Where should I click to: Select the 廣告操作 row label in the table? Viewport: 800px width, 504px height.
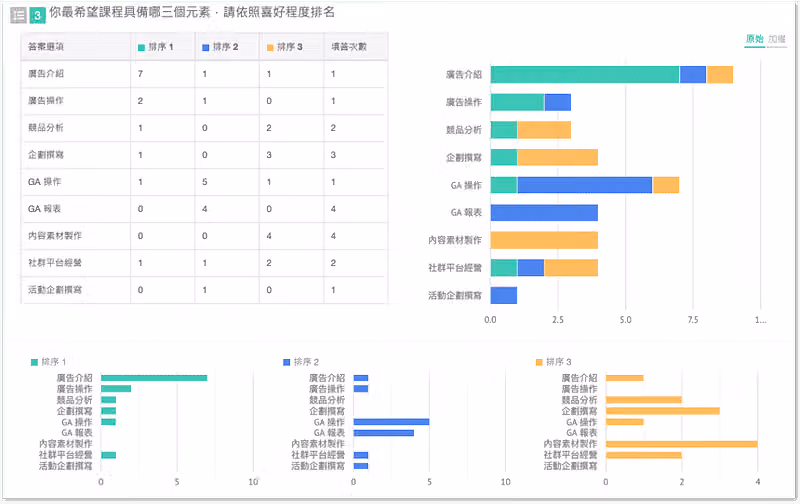pos(46,100)
